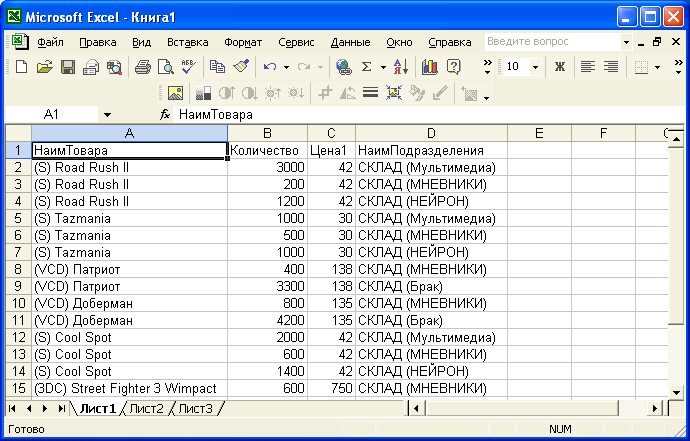Open the Формат menu
The width and height of the screenshot is (690, 441).
coord(243,42)
